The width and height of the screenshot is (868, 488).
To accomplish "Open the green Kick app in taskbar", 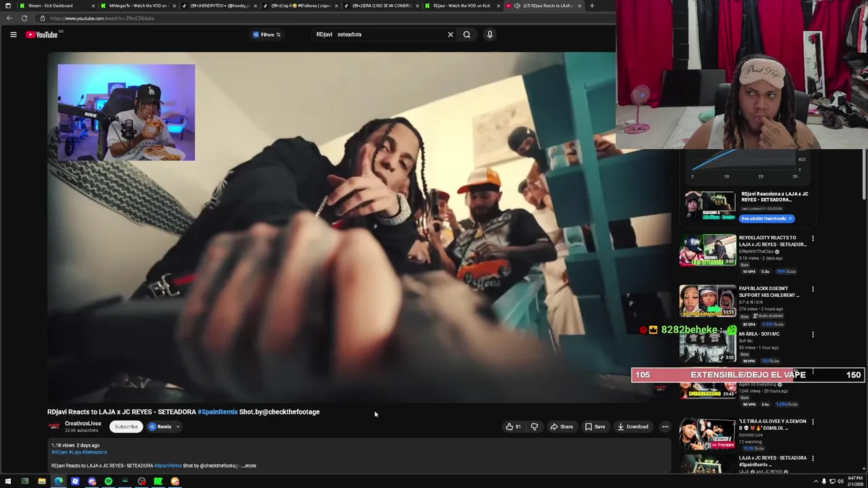I will (x=158, y=481).
